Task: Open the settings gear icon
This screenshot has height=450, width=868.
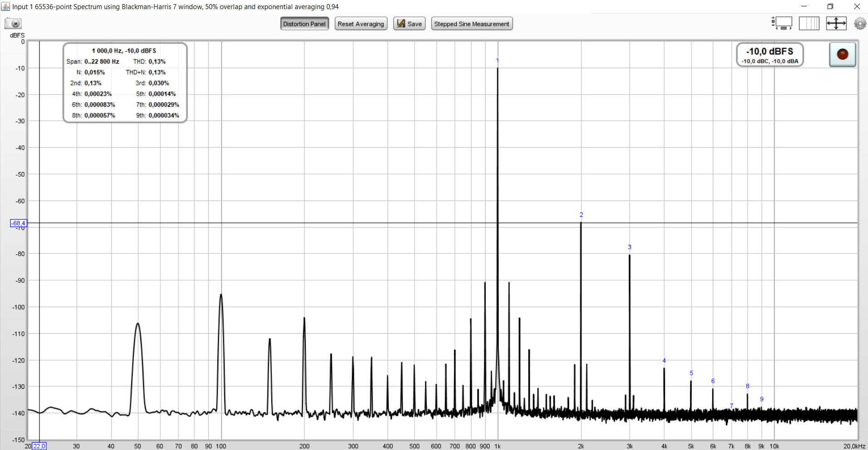Action: (860, 23)
